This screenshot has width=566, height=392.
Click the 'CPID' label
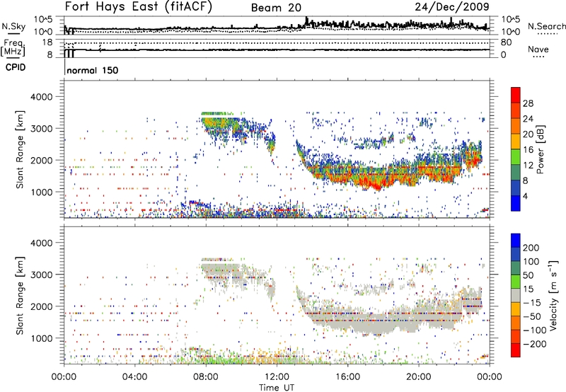point(16,67)
